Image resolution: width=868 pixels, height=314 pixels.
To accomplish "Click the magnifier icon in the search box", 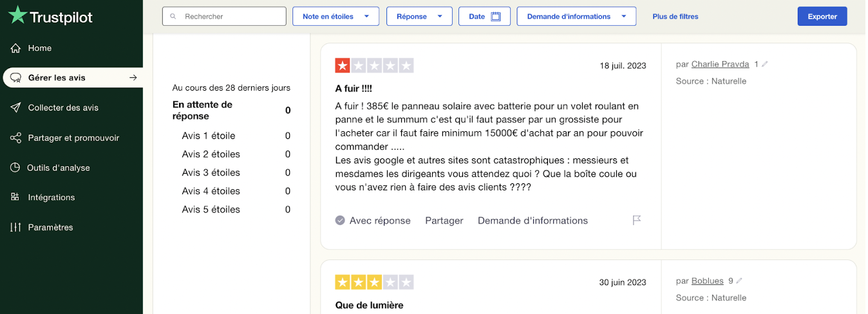I will 173,17.
